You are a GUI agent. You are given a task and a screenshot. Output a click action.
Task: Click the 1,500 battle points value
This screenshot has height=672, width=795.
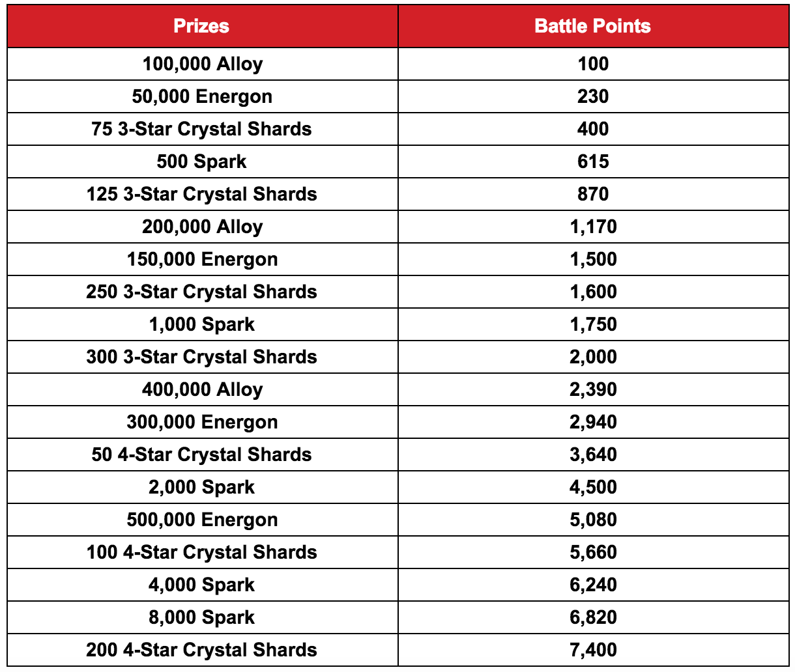(x=593, y=259)
